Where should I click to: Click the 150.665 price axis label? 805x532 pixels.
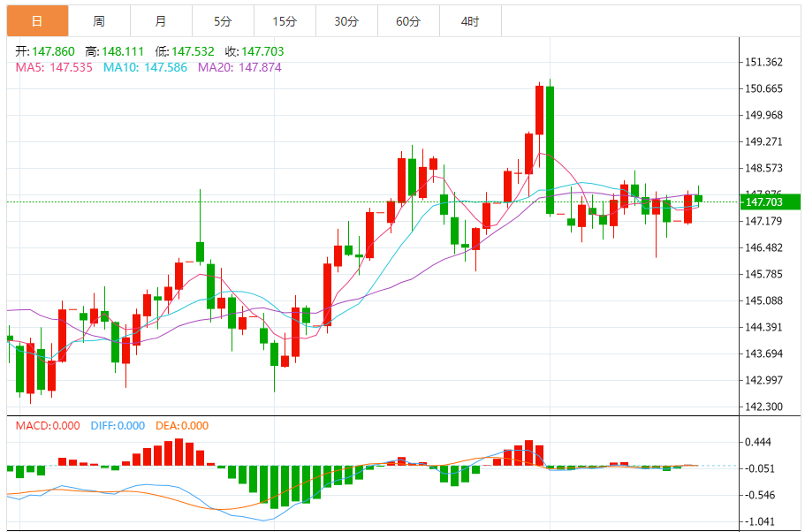pos(764,88)
